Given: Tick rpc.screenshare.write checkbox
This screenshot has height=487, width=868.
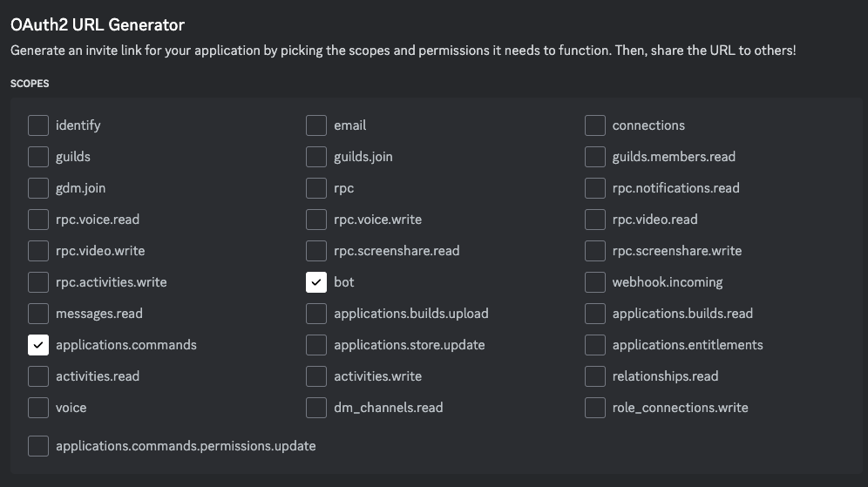Looking at the screenshot, I should point(595,251).
